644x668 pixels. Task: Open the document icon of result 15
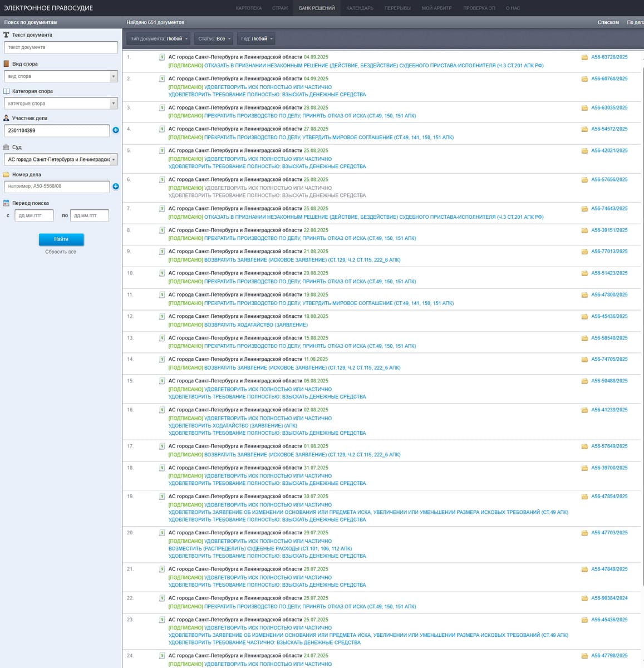tap(162, 381)
